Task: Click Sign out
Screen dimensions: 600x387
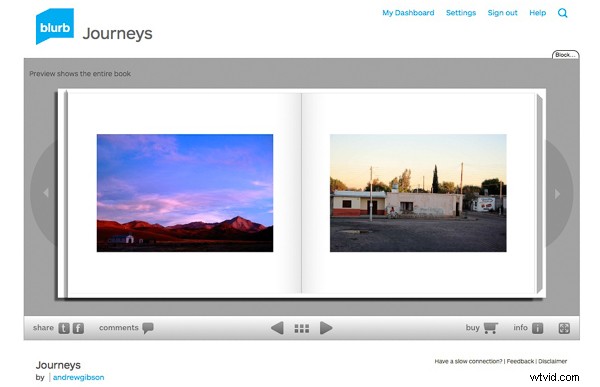Action: [x=502, y=13]
